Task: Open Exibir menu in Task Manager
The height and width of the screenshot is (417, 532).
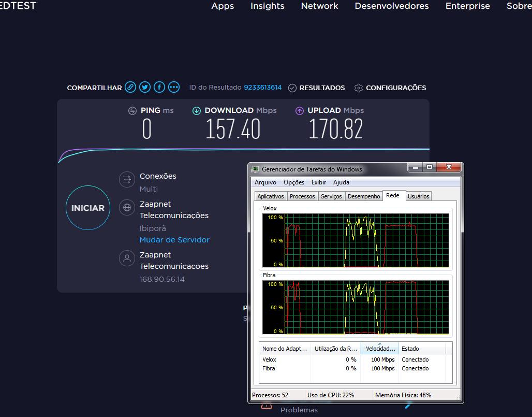Action: point(319,182)
